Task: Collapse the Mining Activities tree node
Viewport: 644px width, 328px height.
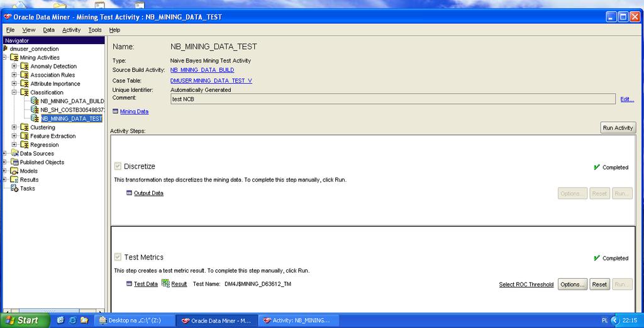Action: point(4,57)
